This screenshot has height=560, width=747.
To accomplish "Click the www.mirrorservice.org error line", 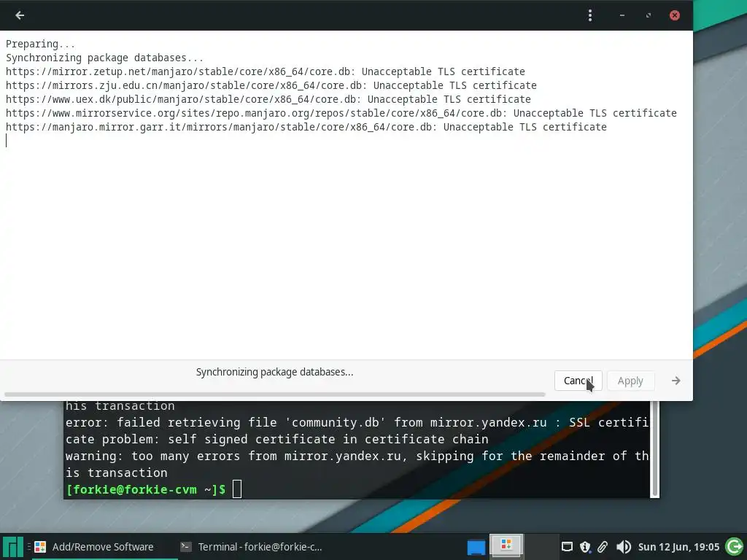I will [x=341, y=113].
